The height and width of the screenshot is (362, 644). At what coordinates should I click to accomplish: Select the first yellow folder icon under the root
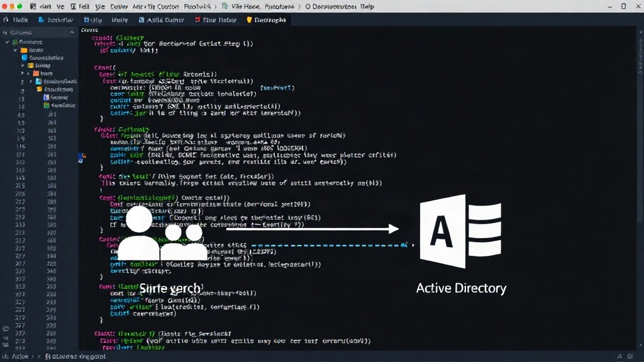[x=24, y=50]
